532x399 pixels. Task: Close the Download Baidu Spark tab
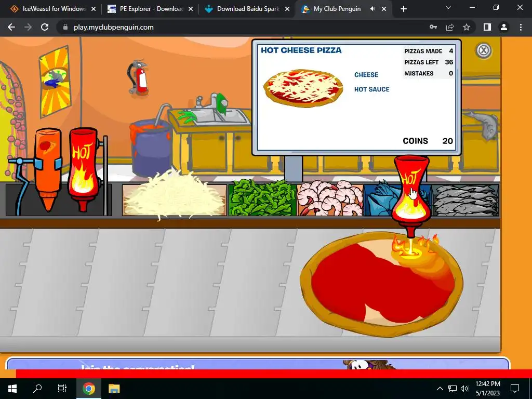point(287,9)
